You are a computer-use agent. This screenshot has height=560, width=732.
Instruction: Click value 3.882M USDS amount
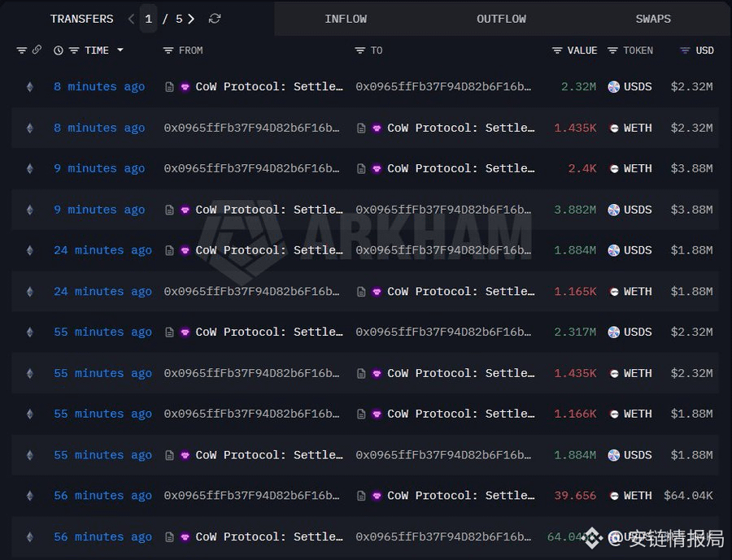(575, 210)
